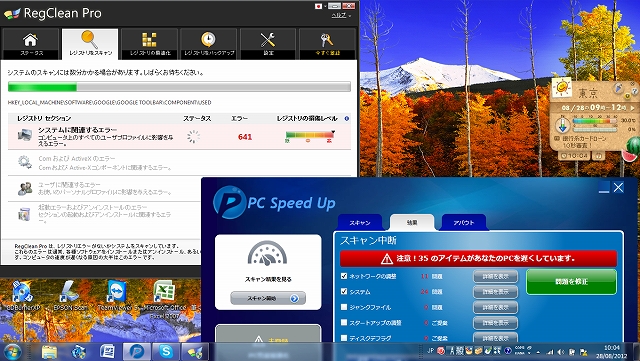640x361 pixels.
Task: Click the question mark help icon in weather widget
Action: [634, 92]
